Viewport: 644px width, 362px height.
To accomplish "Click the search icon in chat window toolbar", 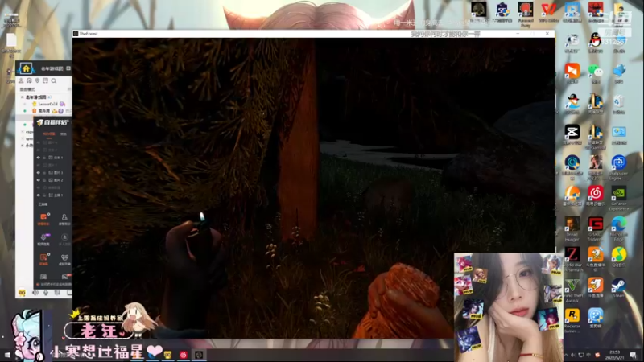I will (54, 81).
